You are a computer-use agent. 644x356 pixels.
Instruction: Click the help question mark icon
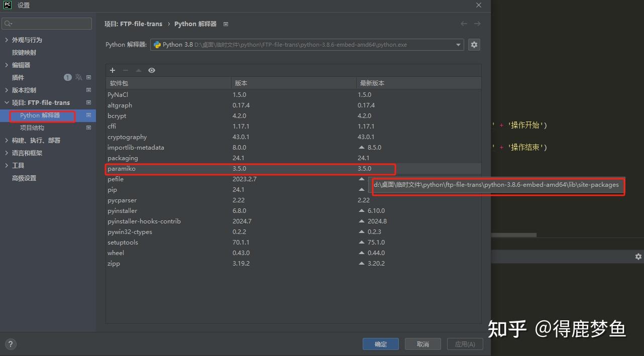pos(10,343)
